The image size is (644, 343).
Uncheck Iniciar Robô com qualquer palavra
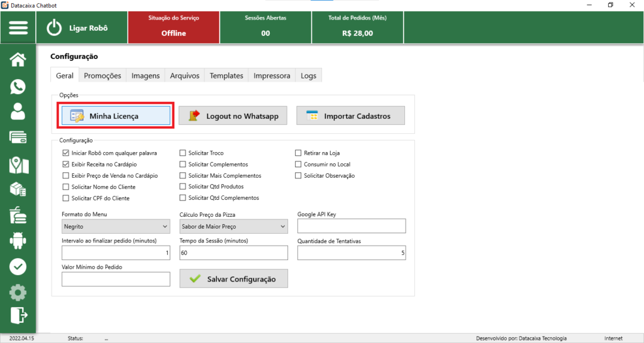[x=66, y=153]
